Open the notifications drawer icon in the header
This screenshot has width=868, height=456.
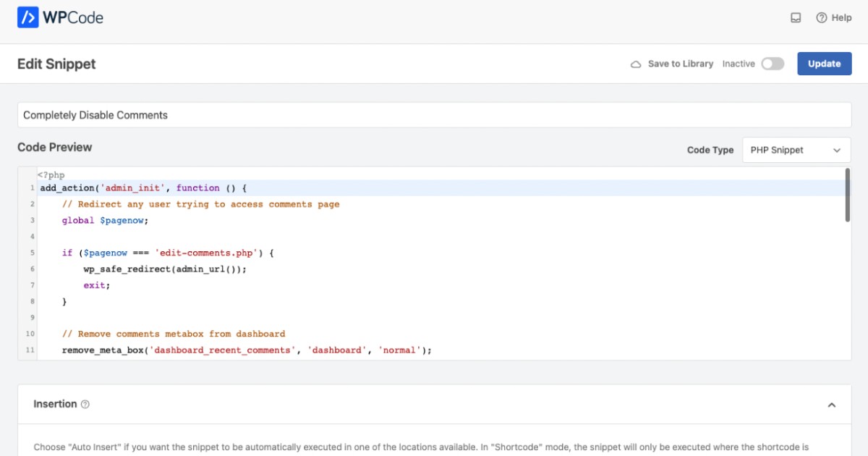point(796,17)
